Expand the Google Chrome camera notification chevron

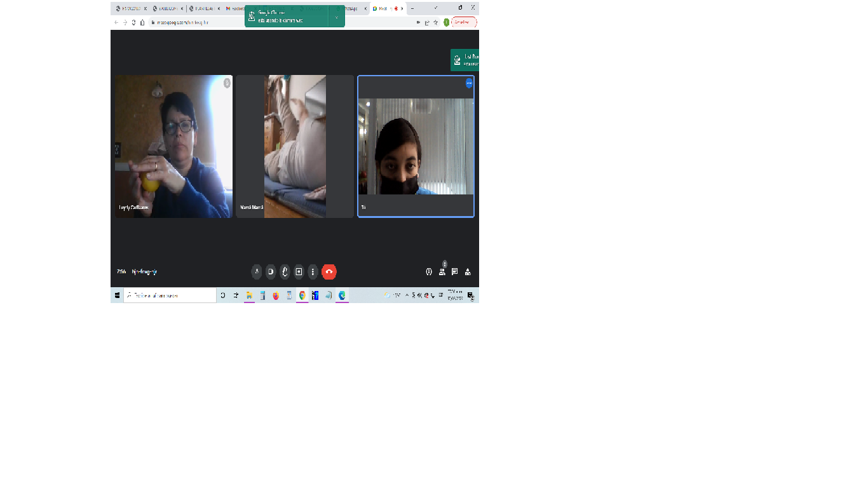pos(337,17)
